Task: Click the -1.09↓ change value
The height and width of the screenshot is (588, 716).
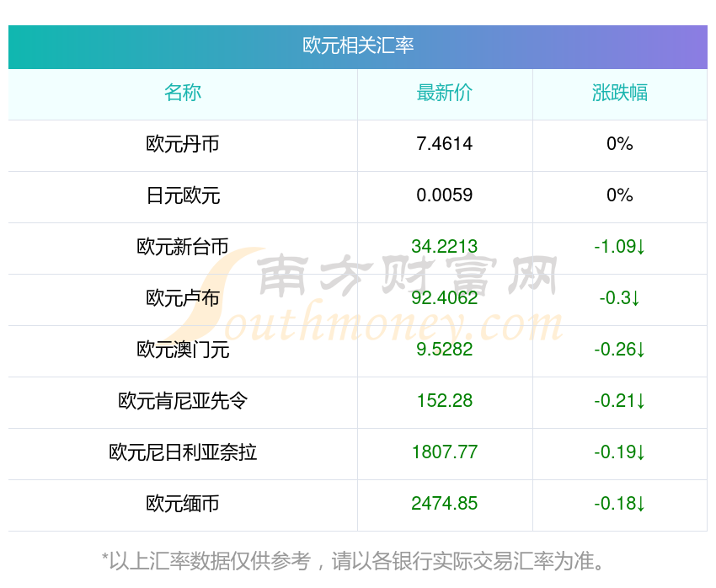Action: point(620,247)
